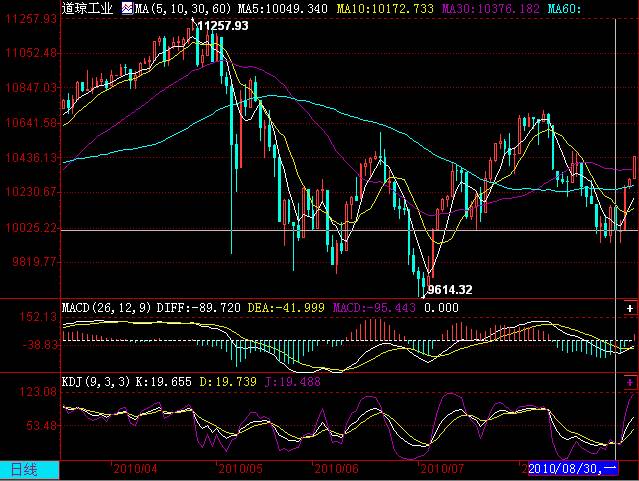Click the MACD(26,12,9) indicator label
The image size is (639, 481).
[107, 307]
